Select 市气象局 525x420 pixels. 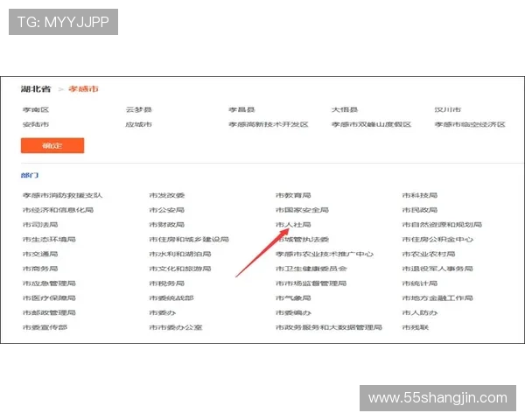point(293,297)
